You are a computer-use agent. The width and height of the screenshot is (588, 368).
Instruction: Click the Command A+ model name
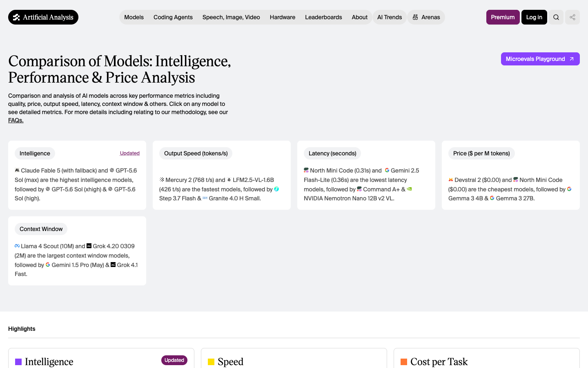(x=381, y=189)
